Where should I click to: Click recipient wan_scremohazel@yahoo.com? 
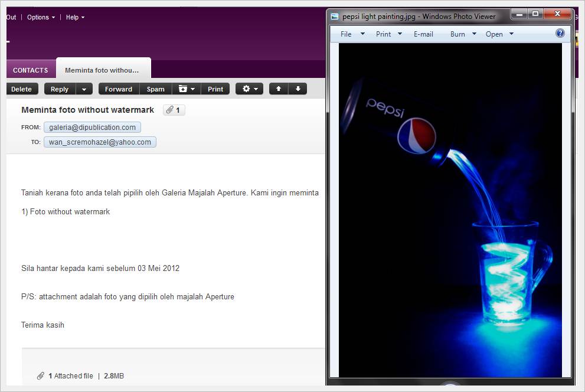point(100,142)
